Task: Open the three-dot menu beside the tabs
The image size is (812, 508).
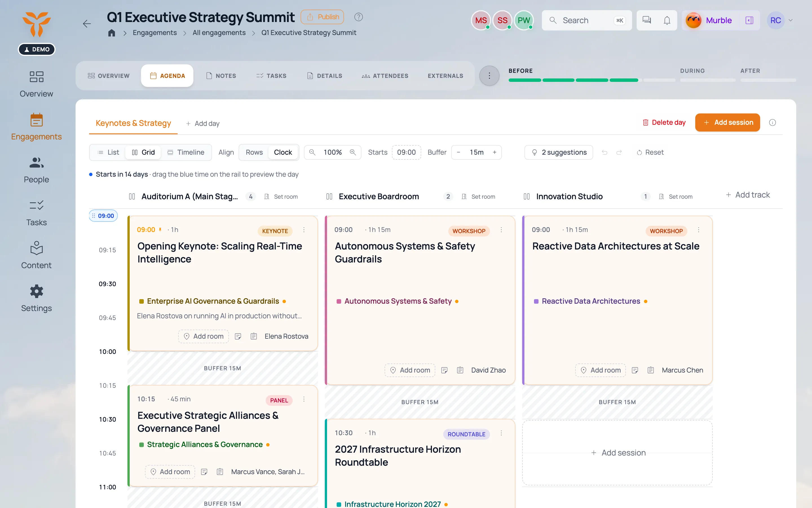Action: 489,76
